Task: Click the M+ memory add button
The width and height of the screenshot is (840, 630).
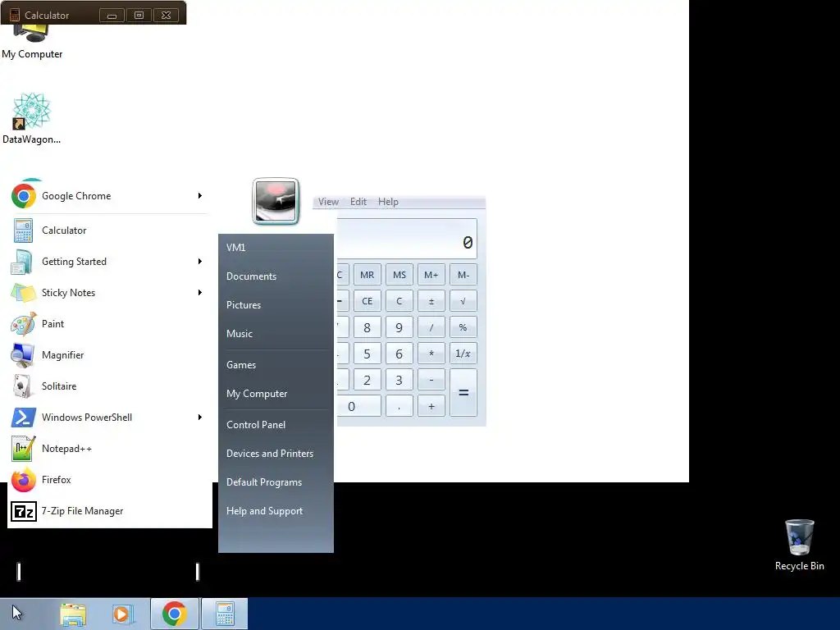Action: 431,275
